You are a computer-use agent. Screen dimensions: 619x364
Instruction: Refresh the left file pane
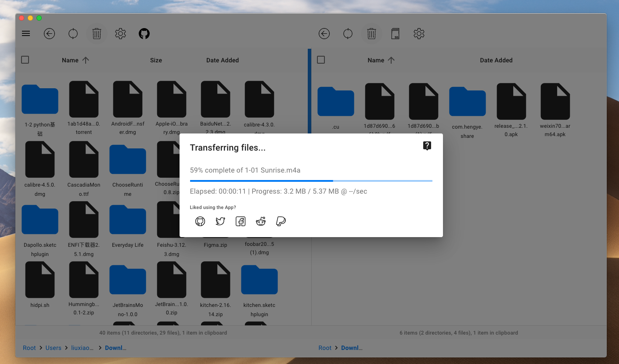73,33
